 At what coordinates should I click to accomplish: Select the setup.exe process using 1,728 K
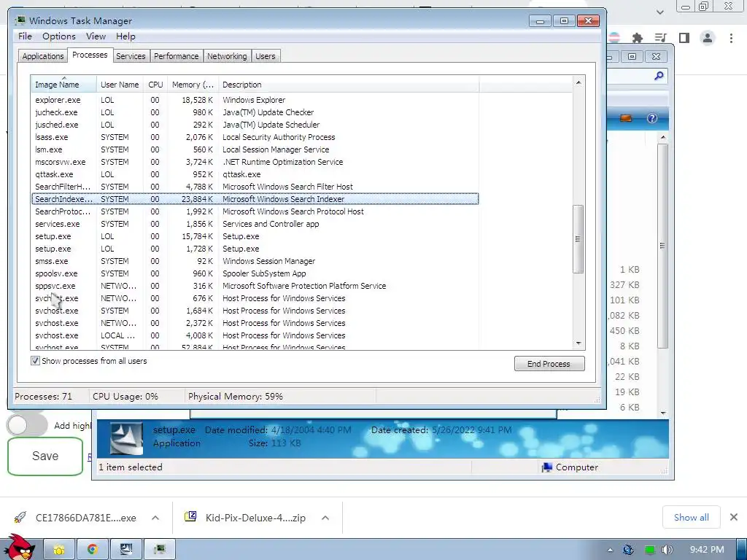coord(255,249)
